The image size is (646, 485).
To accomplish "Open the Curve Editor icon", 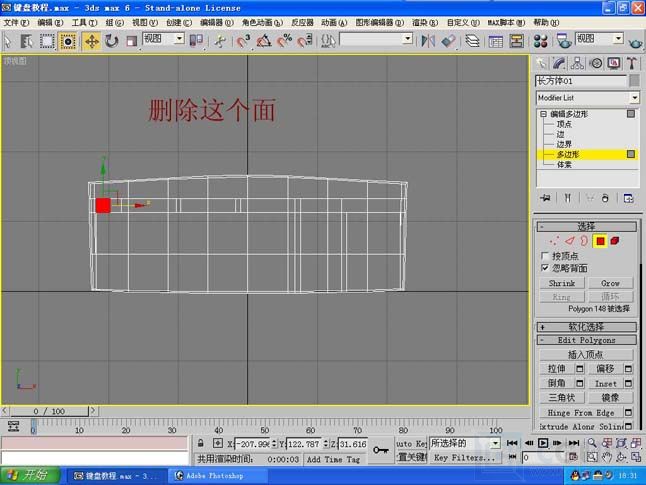I will (496, 41).
